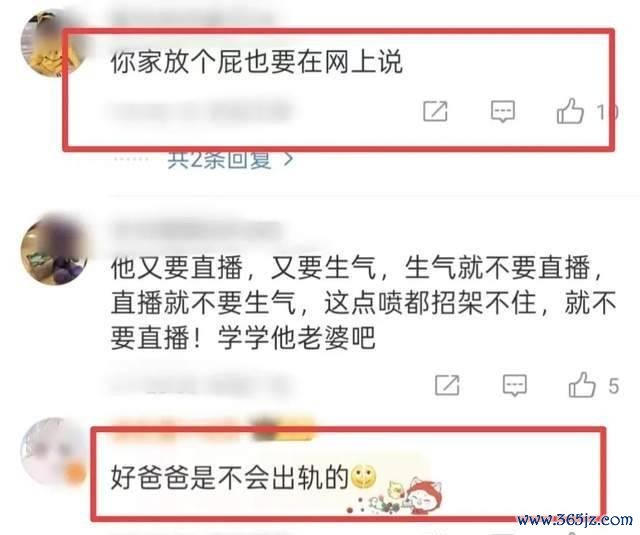Image resolution: width=640 pixels, height=535 pixels.
Task: Like the 你家放个屁也要在网上说 comment
Action: click(x=570, y=111)
